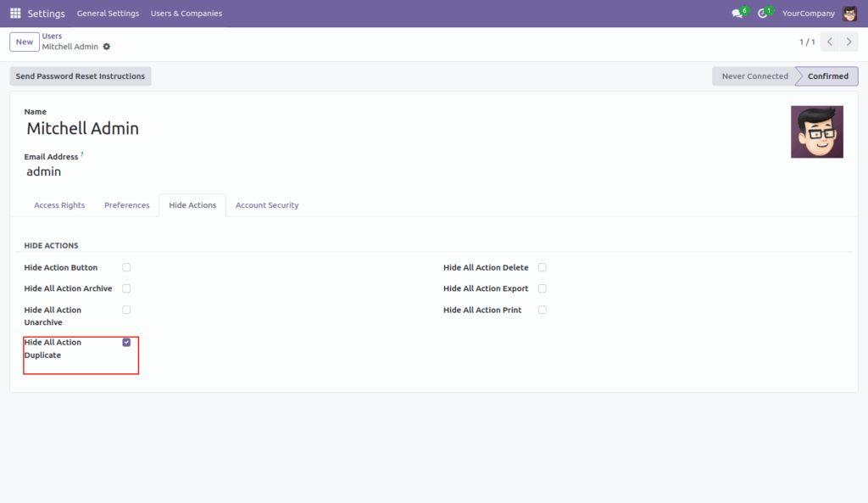Open the YourCompany company switcher
Screen dimensions: 868x503
[808, 13]
